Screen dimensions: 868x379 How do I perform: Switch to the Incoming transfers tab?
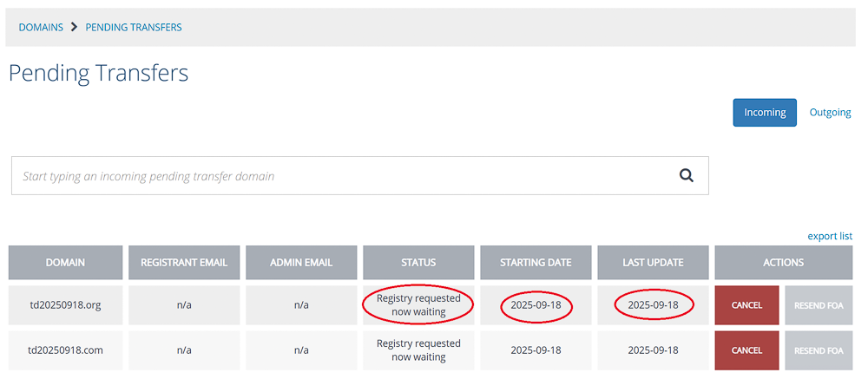[765, 113]
